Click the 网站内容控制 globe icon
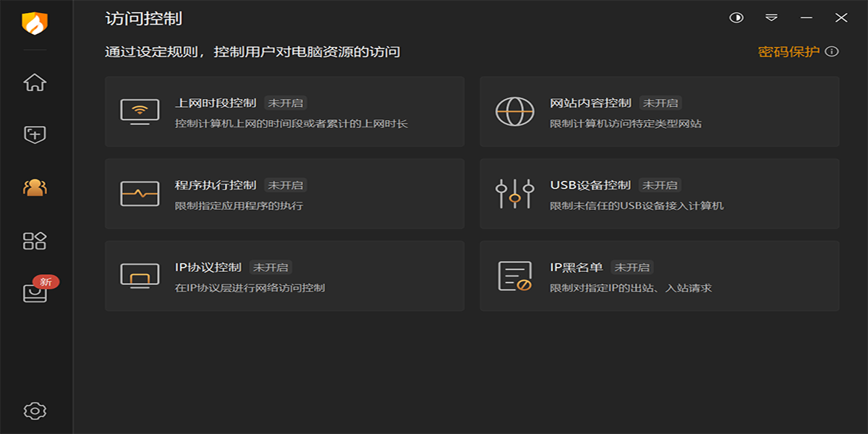The image size is (868, 434). tap(514, 112)
